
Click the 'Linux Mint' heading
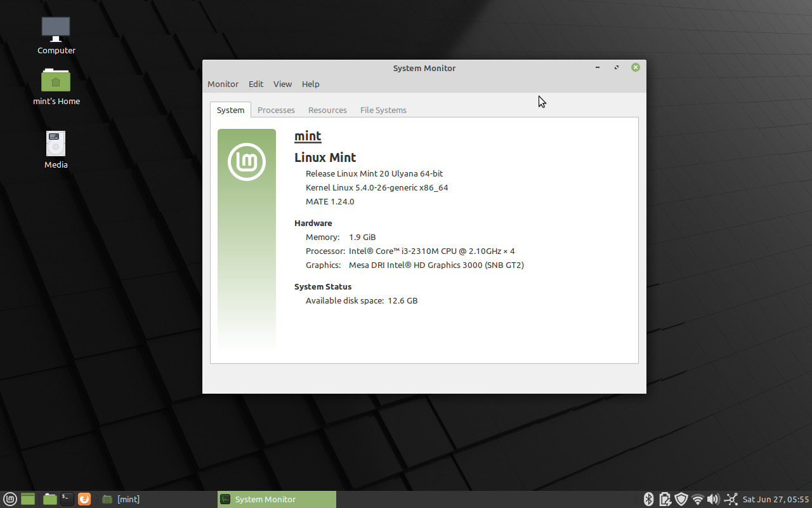[x=325, y=157]
